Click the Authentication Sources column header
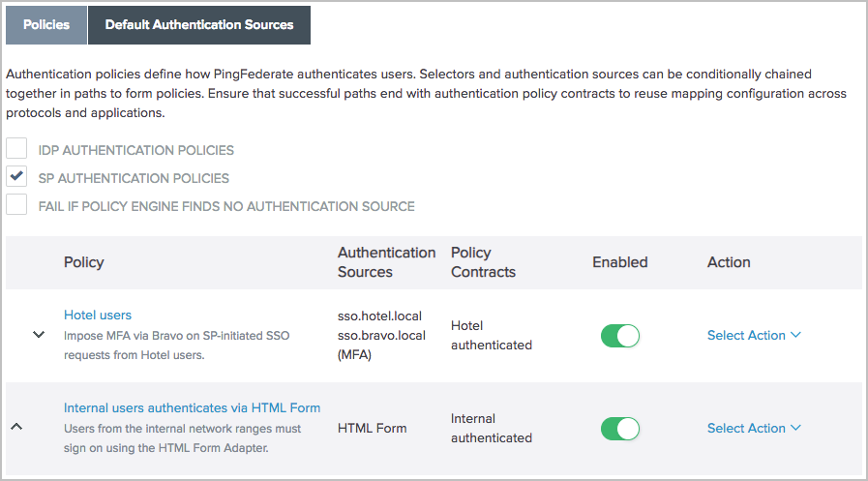 click(x=386, y=262)
